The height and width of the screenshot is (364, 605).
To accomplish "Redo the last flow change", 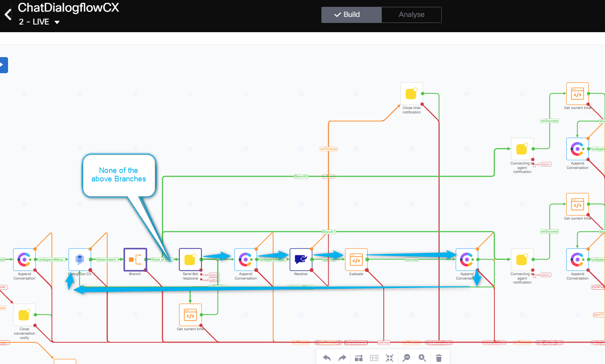I will click(x=342, y=358).
